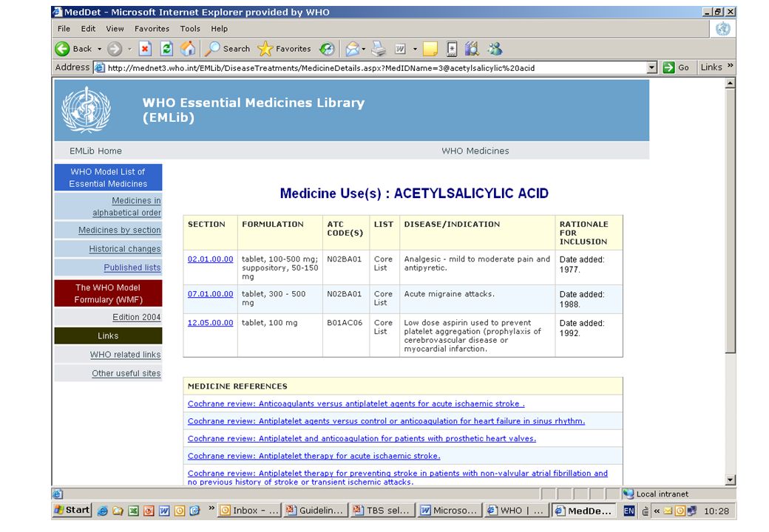
Task: Stop loading with the red X icon
Action: pyautogui.click(x=145, y=49)
